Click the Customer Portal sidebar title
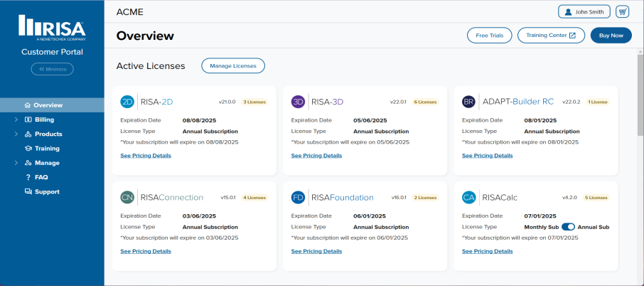The image size is (644, 286). click(52, 52)
